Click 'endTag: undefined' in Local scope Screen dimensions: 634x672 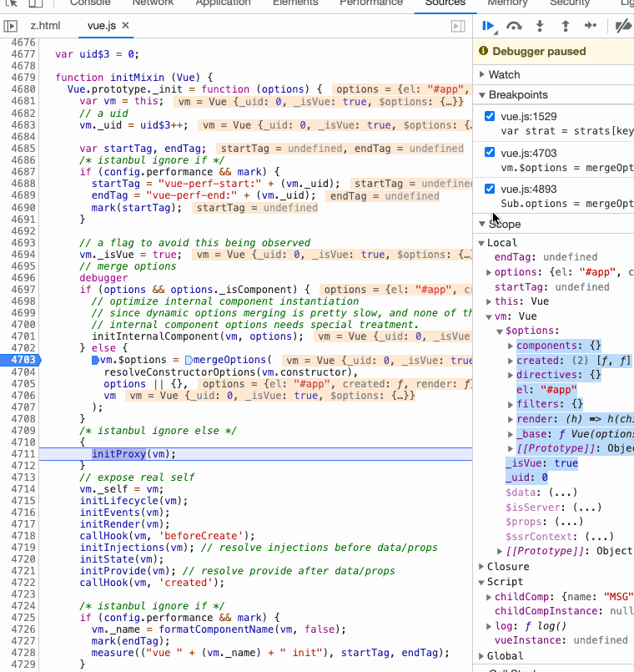[x=546, y=257]
